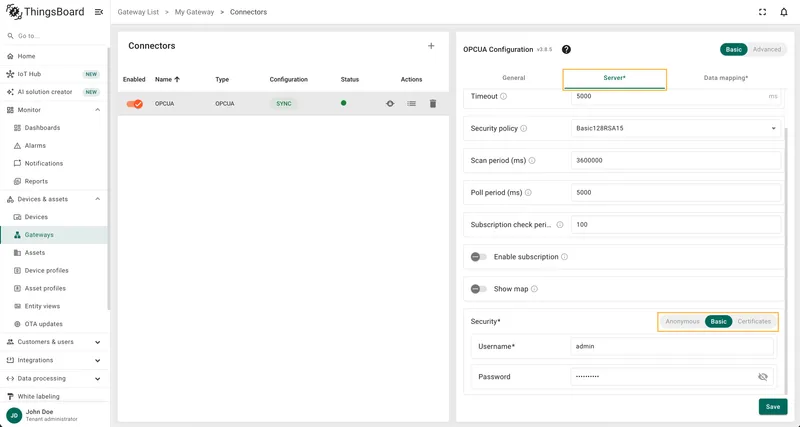Click the Subscription check period field

click(676, 224)
